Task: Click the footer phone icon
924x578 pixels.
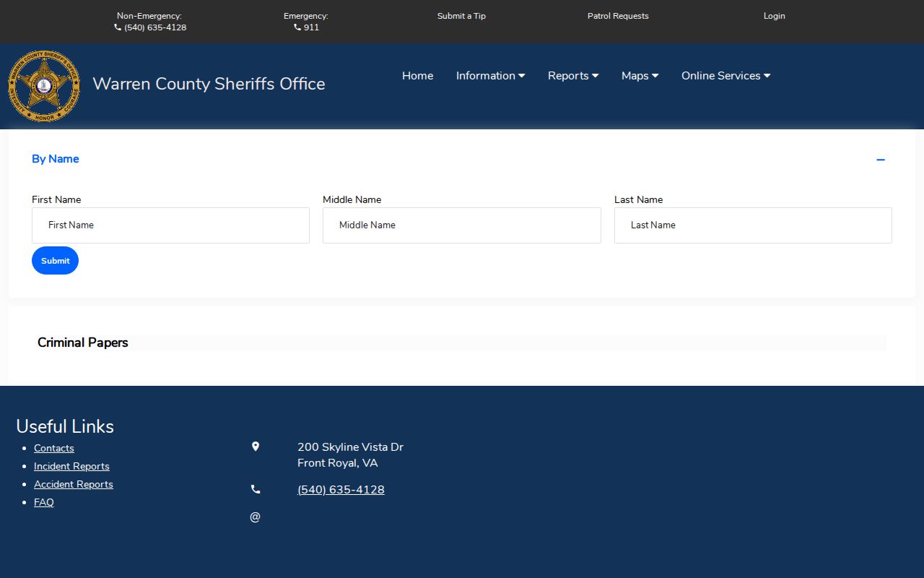Action: tap(255, 489)
